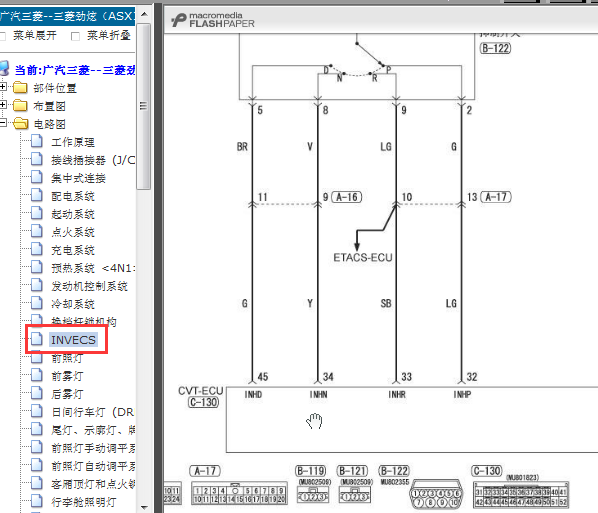The width and height of the screenshot is (598, 513).
Task: Open the 充电系统 page
Action: point(73,250)
